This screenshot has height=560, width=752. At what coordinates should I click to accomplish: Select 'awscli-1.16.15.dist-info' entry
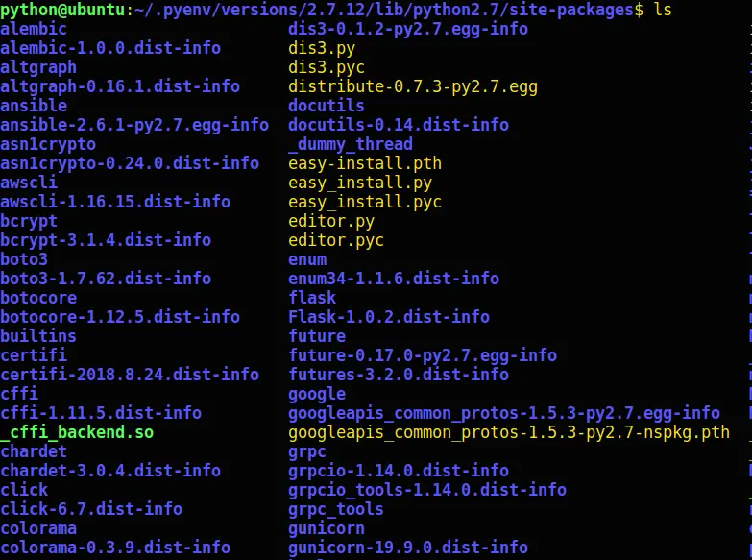[x=115, y=202]
